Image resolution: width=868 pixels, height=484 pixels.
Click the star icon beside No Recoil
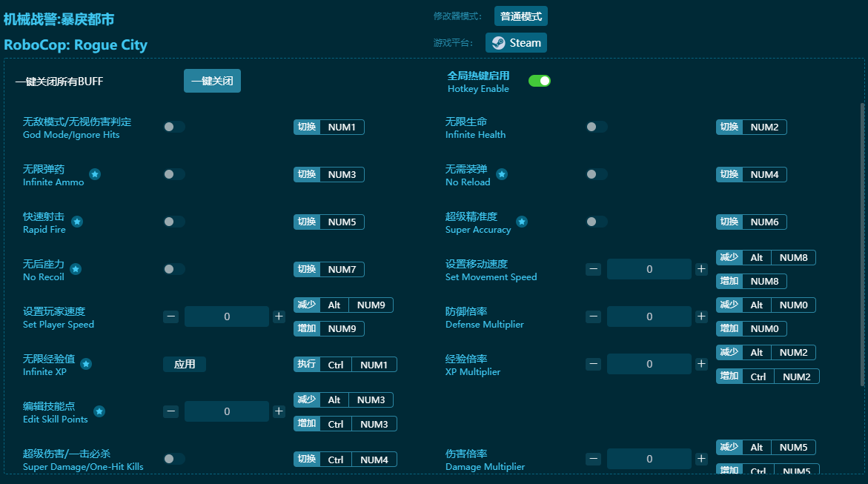tap(76, 269)
